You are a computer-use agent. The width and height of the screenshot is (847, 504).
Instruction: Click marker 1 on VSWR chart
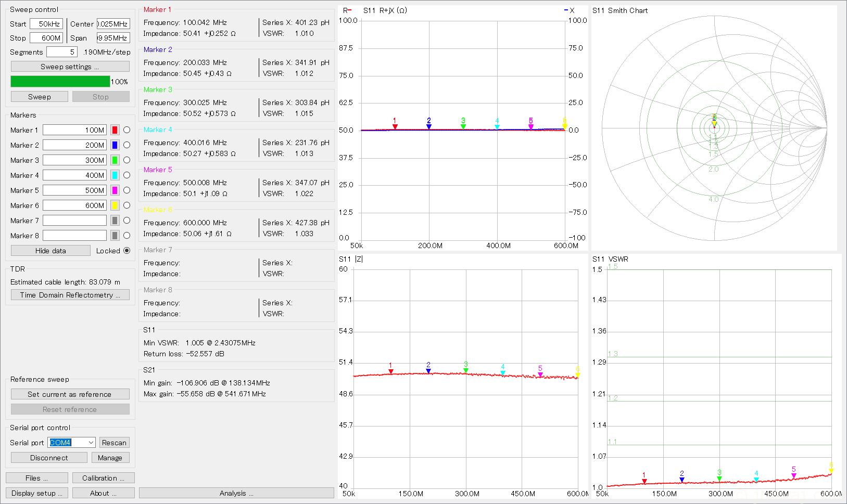(x=644, y=481)
